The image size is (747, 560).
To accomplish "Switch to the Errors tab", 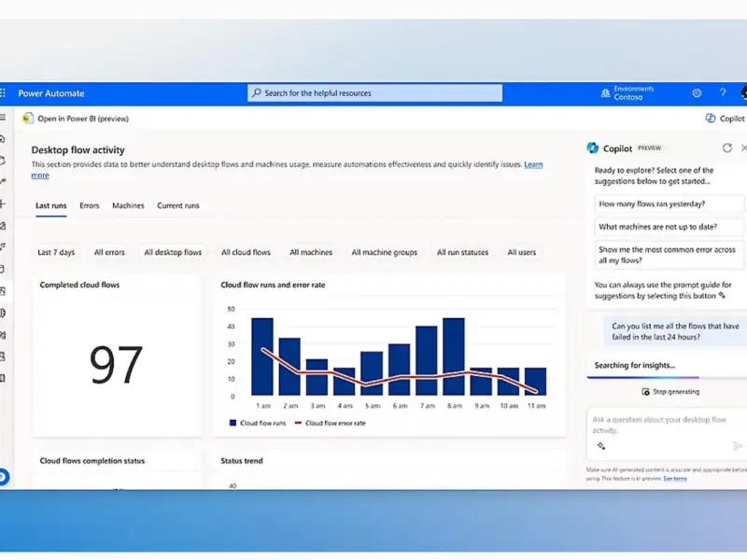I will 90,205.
